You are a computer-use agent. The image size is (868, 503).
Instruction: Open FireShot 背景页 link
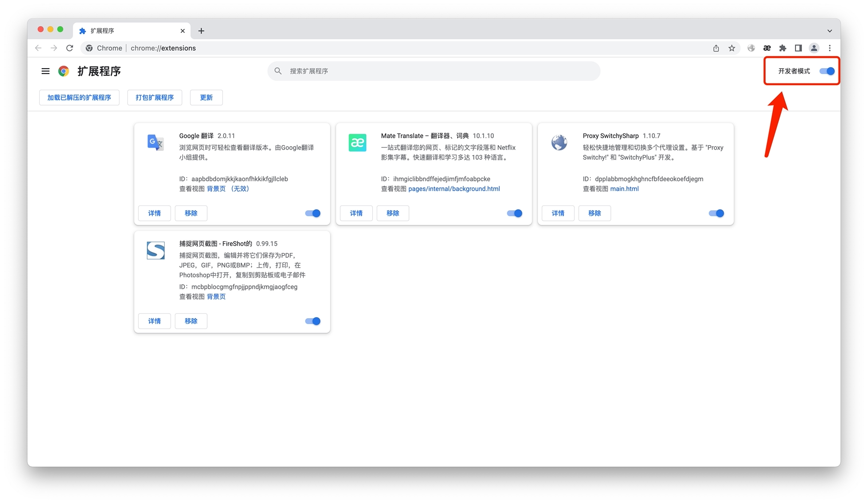pyautogui.click(x=216, y=297)
